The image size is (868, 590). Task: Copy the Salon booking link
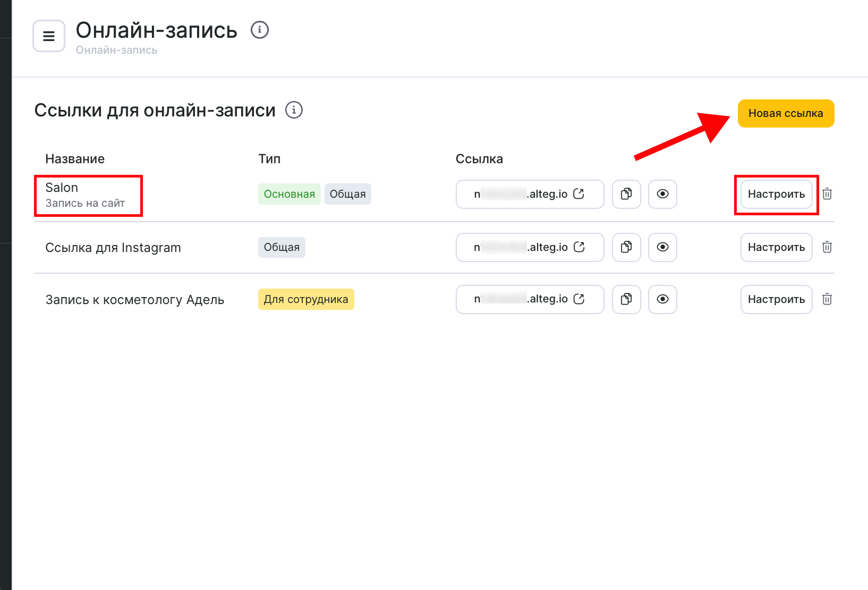pyautogui.click(x=626, y=194)
